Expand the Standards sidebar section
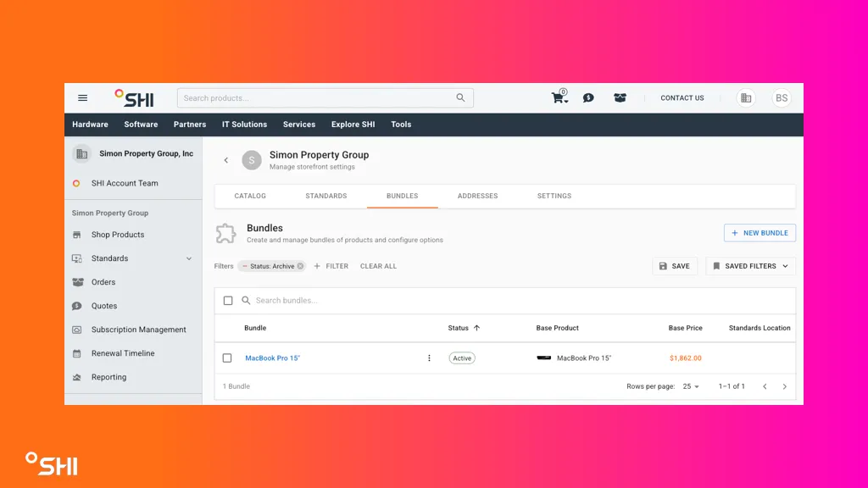The image size is (868, 488). pos(189,258)
